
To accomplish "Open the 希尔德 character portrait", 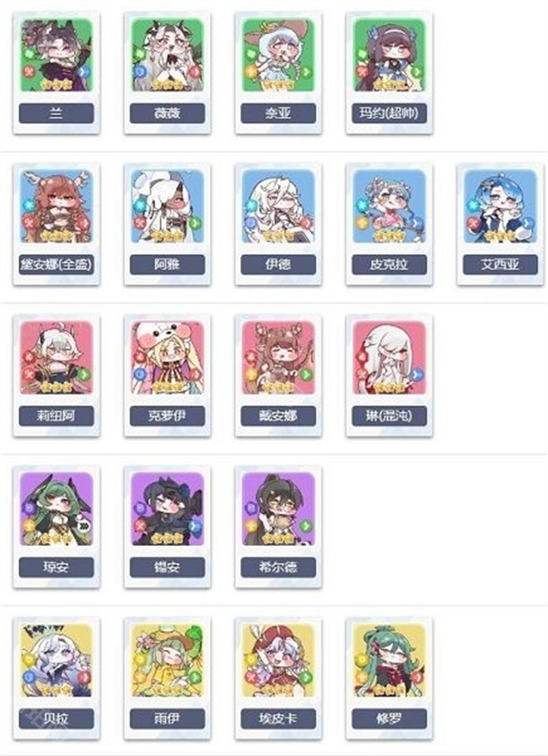I will pos(279,509).
